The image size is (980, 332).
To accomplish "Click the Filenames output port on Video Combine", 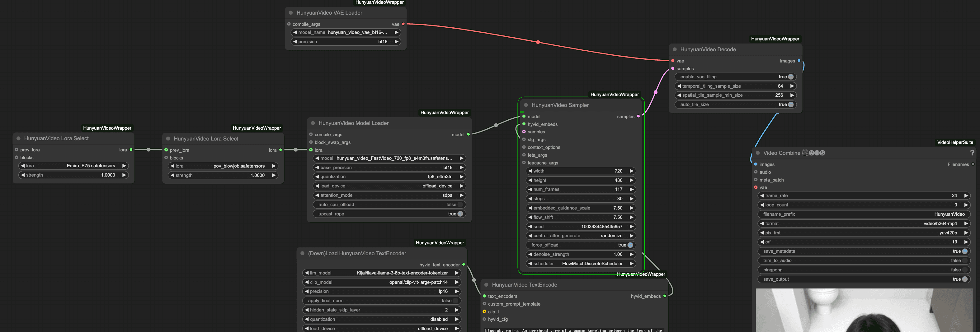I will point(973,164).
